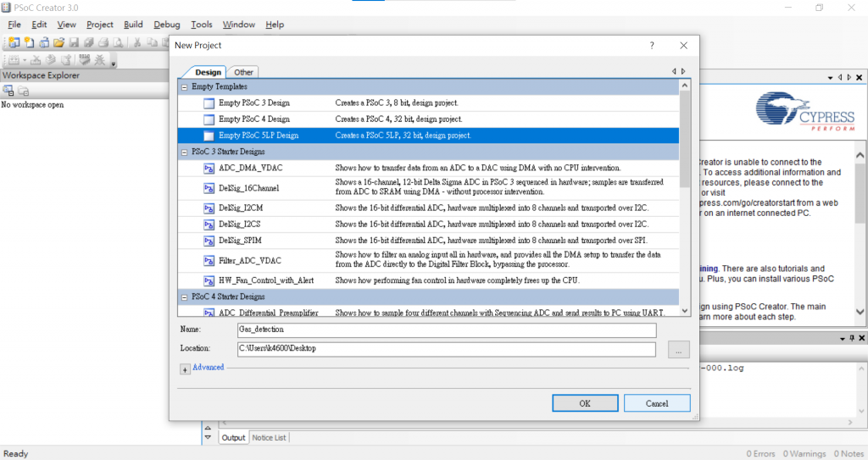Confirm the new project with OK

tap(585, 403)
